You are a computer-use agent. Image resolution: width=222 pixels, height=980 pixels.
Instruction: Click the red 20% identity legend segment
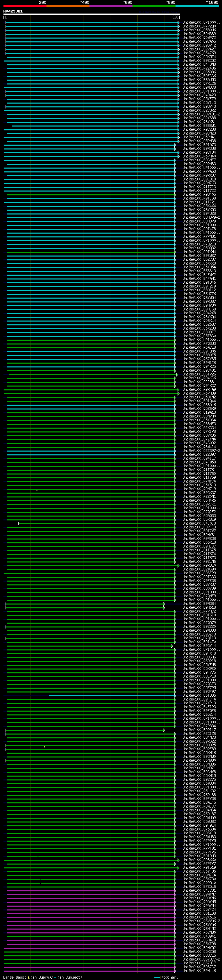point(25,6)
